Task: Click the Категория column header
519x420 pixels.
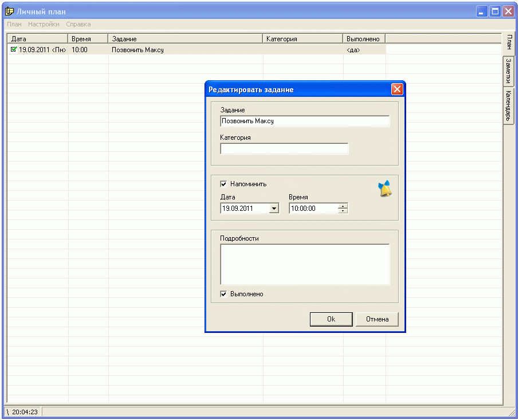Action: (303, 39)
